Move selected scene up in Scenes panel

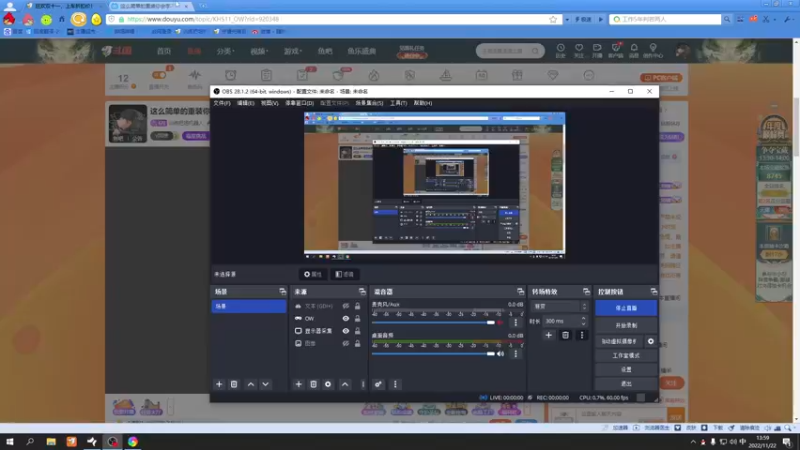(x=251, y=384)
